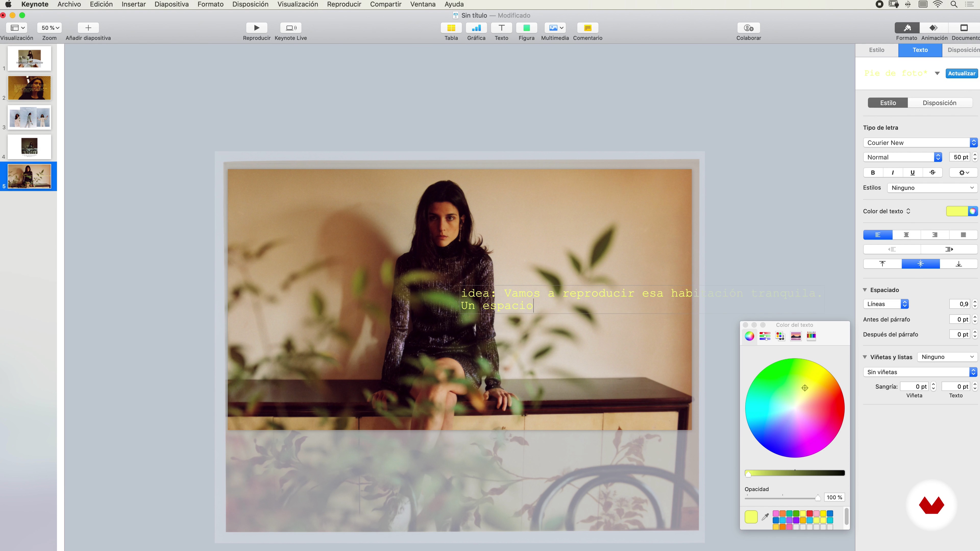Justify the text
Viewport: 980px width, 551px height.
963,235
